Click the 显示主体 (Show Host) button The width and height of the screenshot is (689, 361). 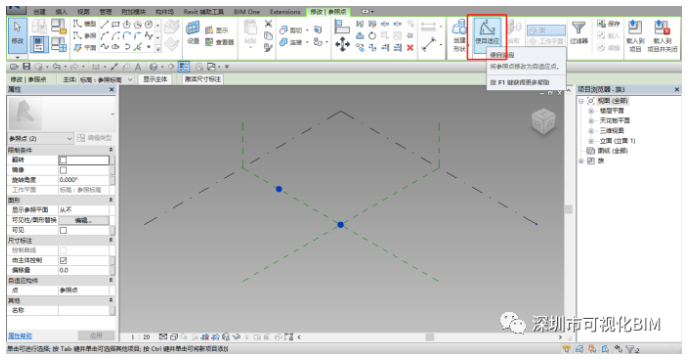tap(155, 79)
